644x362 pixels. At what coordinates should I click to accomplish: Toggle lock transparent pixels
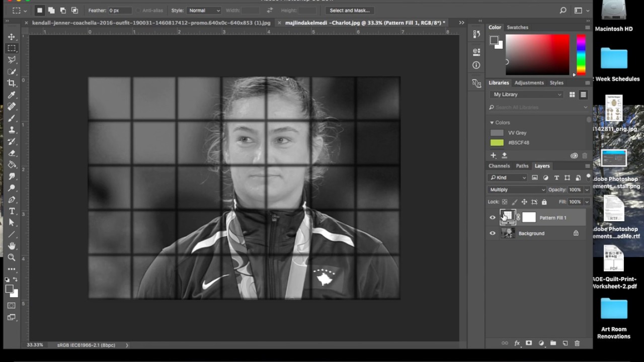coord(505,202)
